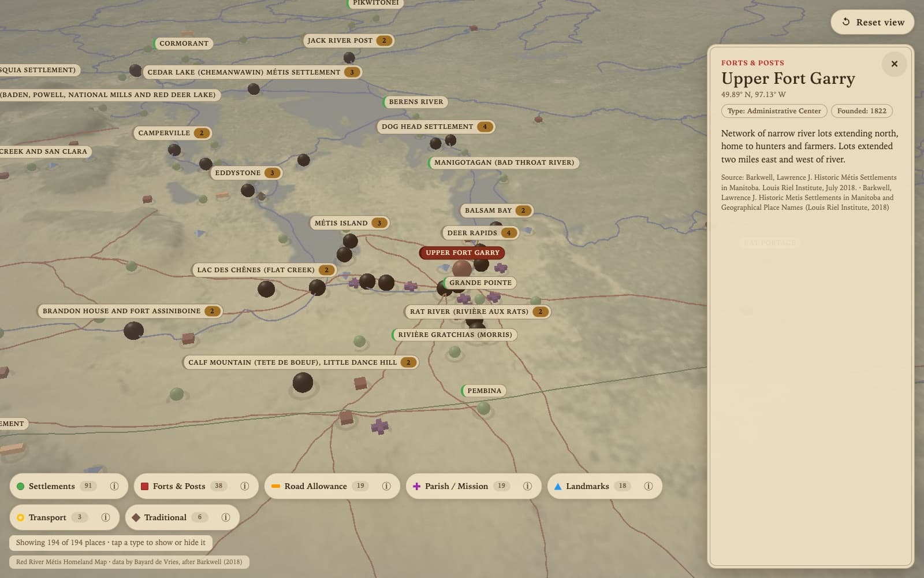This screenshot has height=578, width=924.
Task: Expand the Deer Rapids cluster
Action: [x=480, y=233]
